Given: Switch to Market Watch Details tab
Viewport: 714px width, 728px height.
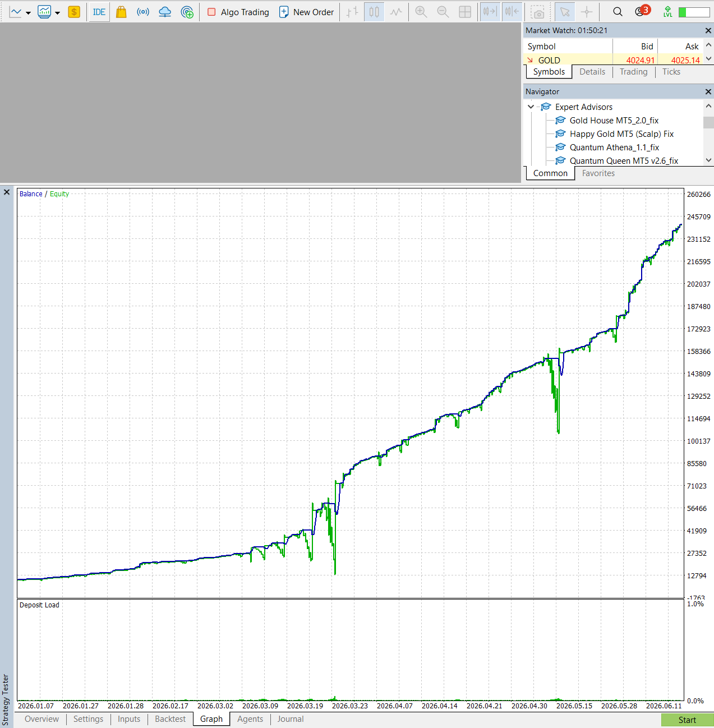Looking at the screenshot, I should pos(592,72).
